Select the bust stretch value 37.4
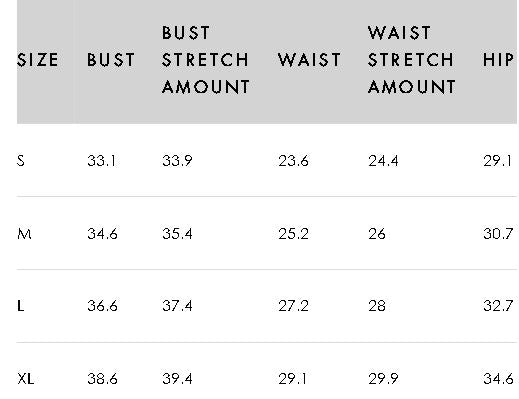This screenshot has height=399, width=519. tap(177, 306)
